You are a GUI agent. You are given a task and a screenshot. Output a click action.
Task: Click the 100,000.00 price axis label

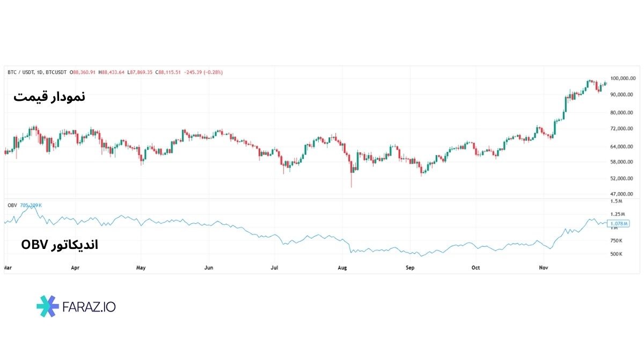(x=623, y=78)
